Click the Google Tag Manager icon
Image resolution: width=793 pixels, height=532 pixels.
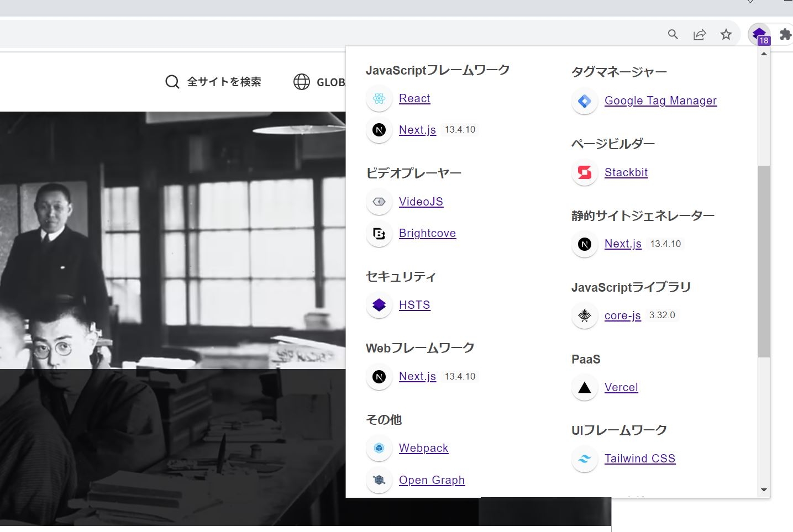585,101
